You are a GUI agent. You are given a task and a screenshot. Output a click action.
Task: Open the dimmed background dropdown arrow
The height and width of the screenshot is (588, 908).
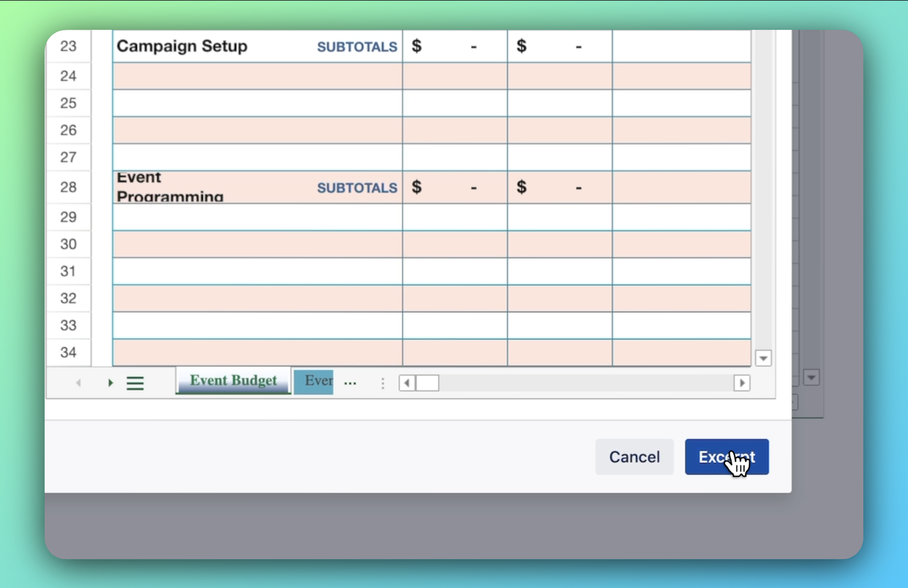tap(811, 378)
